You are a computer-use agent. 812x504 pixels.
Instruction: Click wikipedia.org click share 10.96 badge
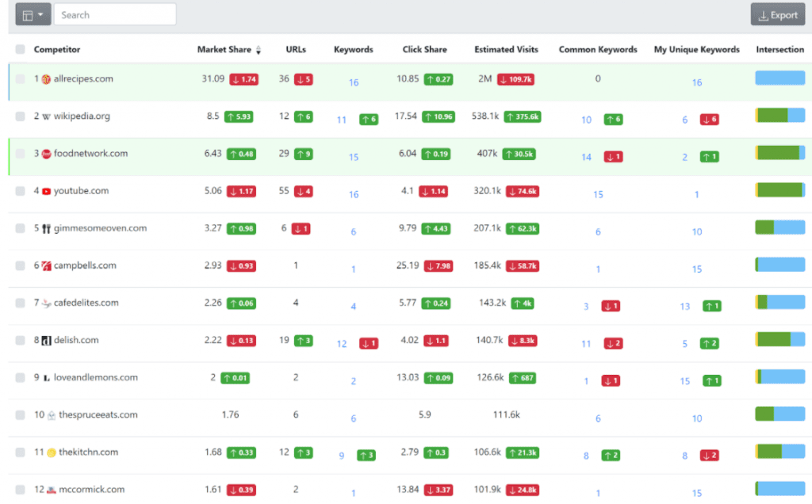click(438, 116)
